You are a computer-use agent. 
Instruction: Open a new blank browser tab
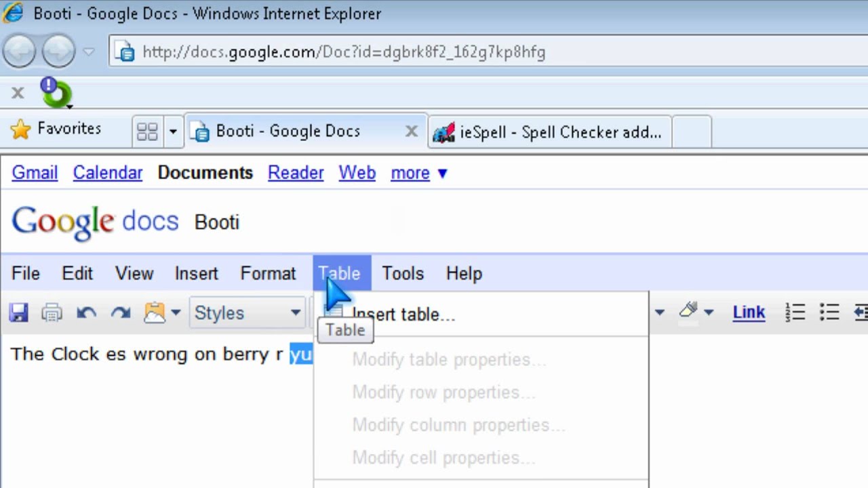tap(692, 132)
